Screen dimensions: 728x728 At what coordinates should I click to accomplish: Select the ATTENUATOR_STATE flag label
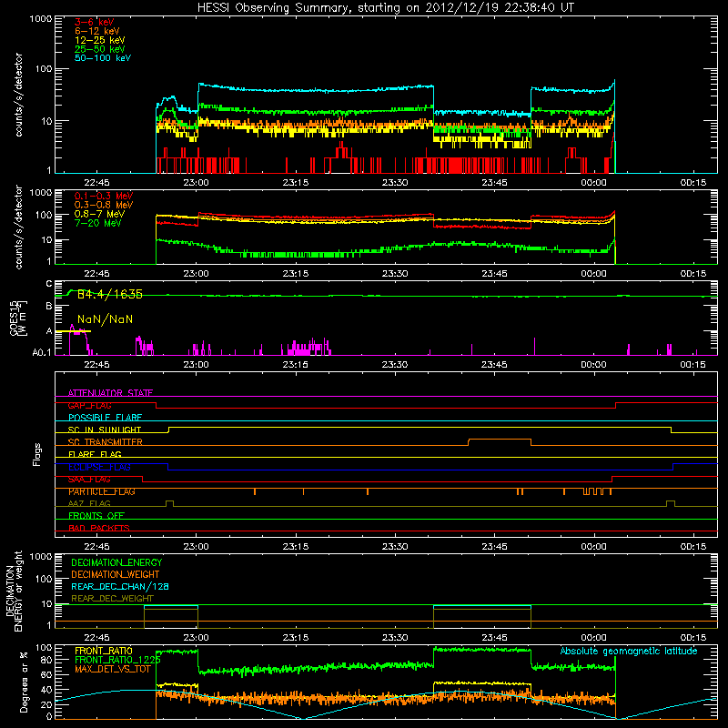(x=110, y=393)
